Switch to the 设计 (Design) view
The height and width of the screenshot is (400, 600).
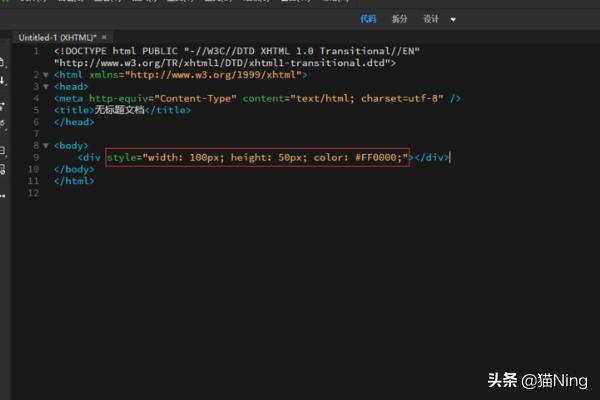click(431, 19)
